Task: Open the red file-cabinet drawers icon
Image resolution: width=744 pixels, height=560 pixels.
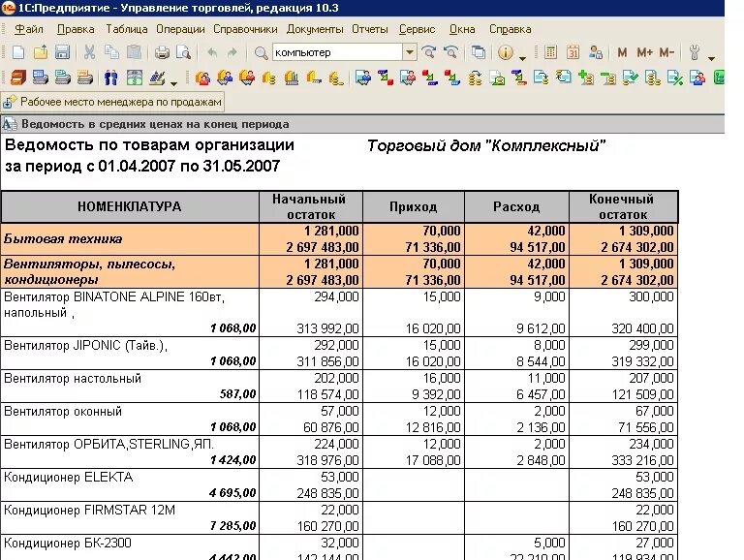Action: point(18,78)
